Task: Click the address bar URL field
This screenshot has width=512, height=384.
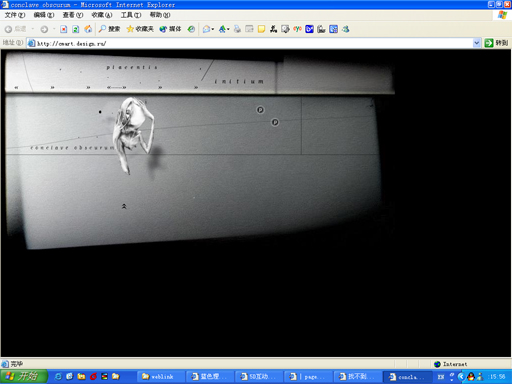Action: [x=250, y=43]
